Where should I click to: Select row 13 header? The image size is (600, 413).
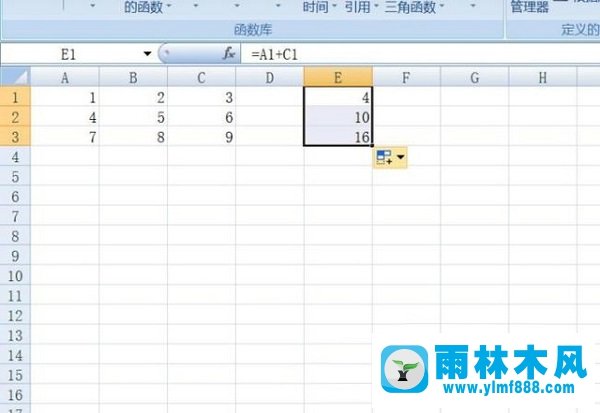point(15,336)
